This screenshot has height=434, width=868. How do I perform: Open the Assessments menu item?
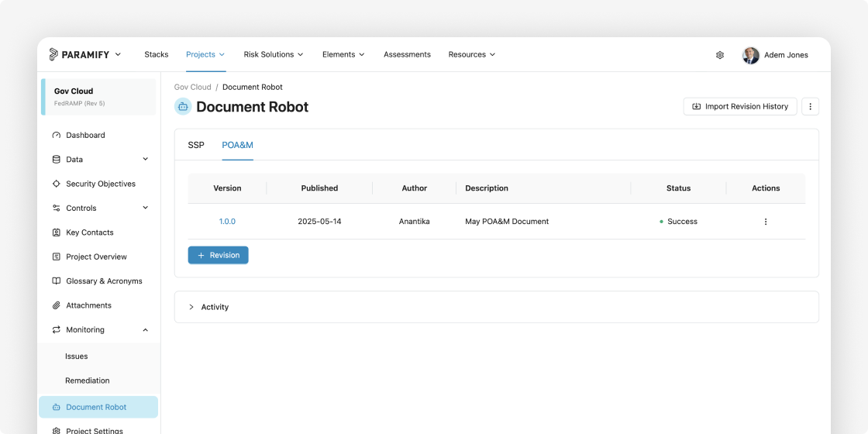click(x=407, y=54)
